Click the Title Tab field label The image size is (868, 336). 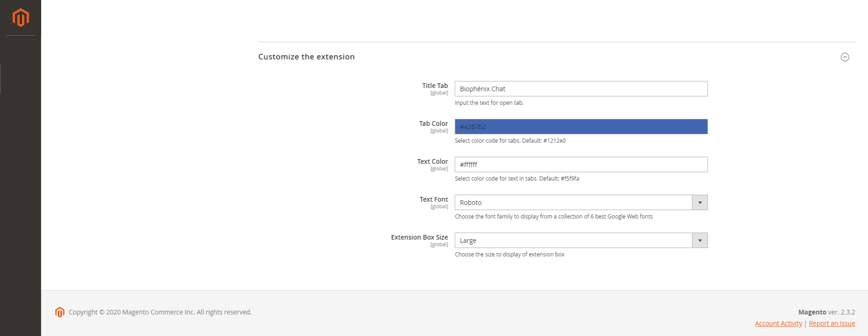[435, 86]
